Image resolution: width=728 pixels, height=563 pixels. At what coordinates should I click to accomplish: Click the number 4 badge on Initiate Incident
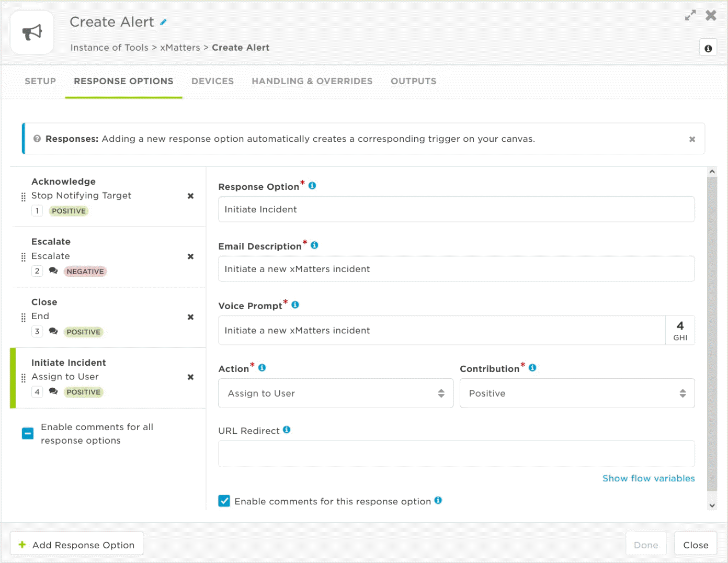tap(37, 392)
